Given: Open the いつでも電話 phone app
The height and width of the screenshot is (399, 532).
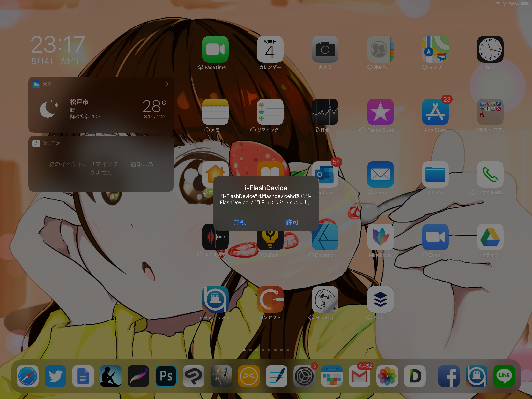Looking at the screenshot, I should coord(490,175).
